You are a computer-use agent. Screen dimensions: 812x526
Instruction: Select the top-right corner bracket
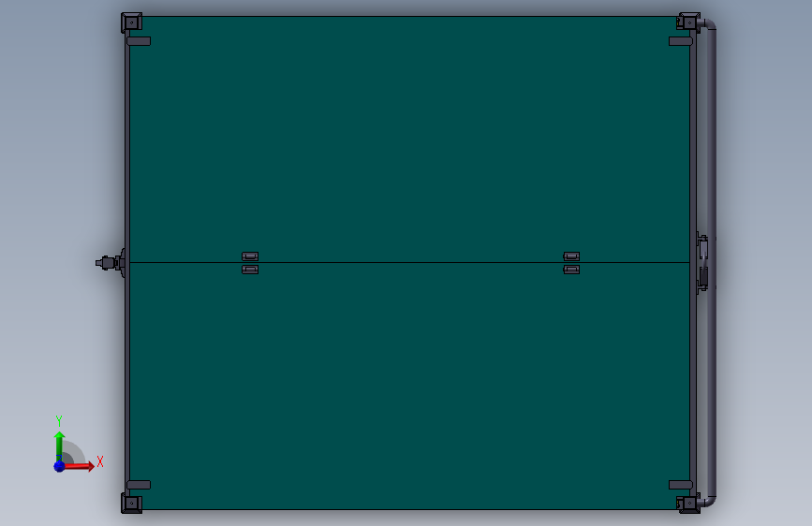click(688, 22)
